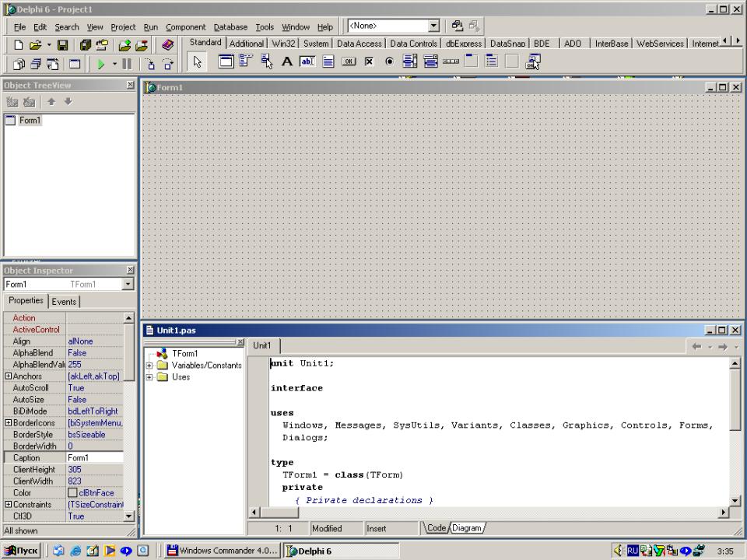Select the Edit component icon
Screen dimensions: 747x560
click(x=307, y=61)
